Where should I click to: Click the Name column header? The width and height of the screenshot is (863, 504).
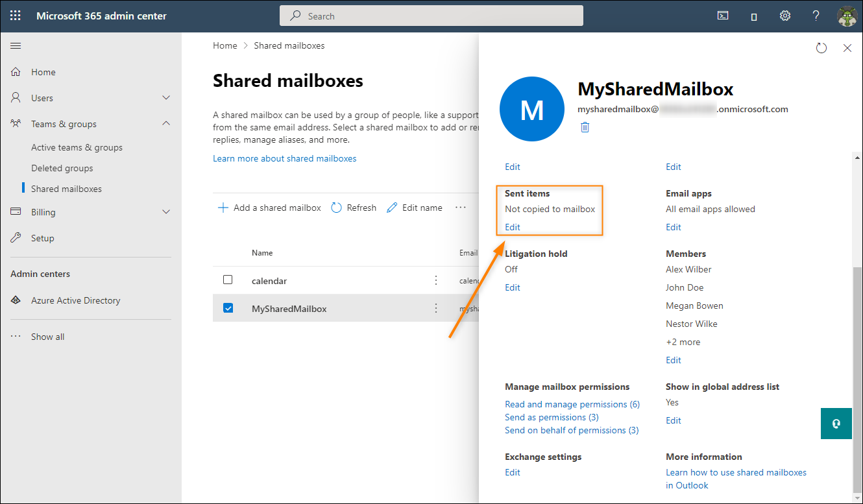click(262, 253)
